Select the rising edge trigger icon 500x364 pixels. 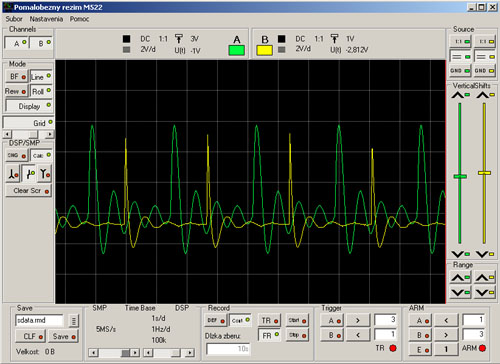click(x=29, y=174)
